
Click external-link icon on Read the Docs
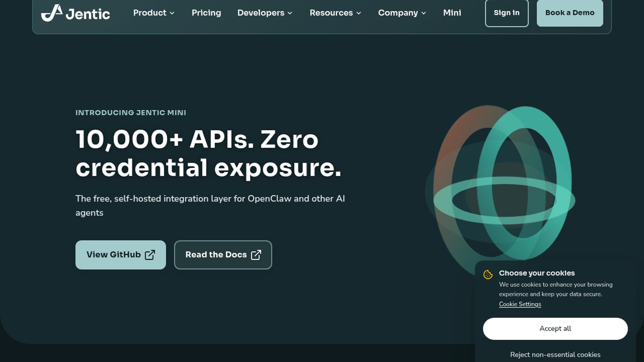[256, 255]
